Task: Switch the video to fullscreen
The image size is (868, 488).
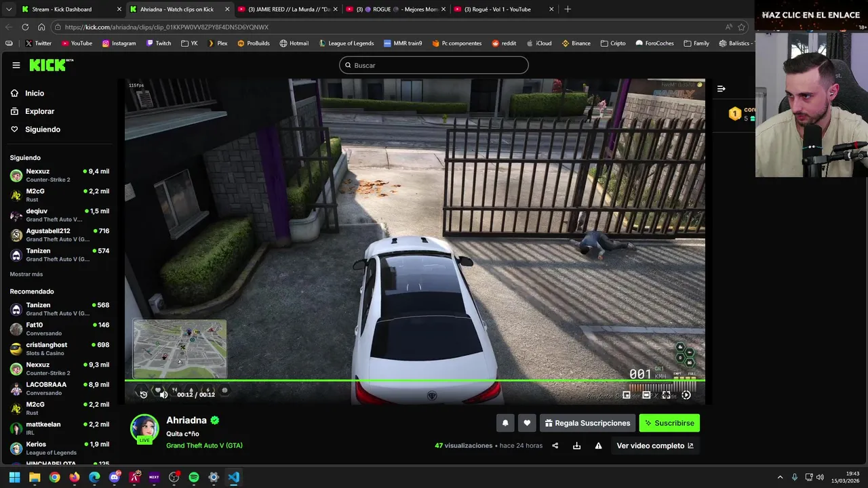Action: point(666,395)
